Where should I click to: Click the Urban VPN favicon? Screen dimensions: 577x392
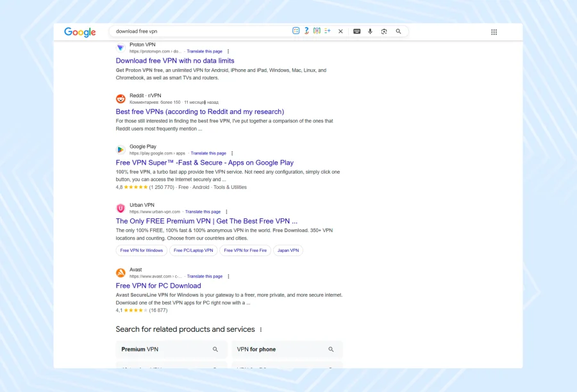(121, 208)
